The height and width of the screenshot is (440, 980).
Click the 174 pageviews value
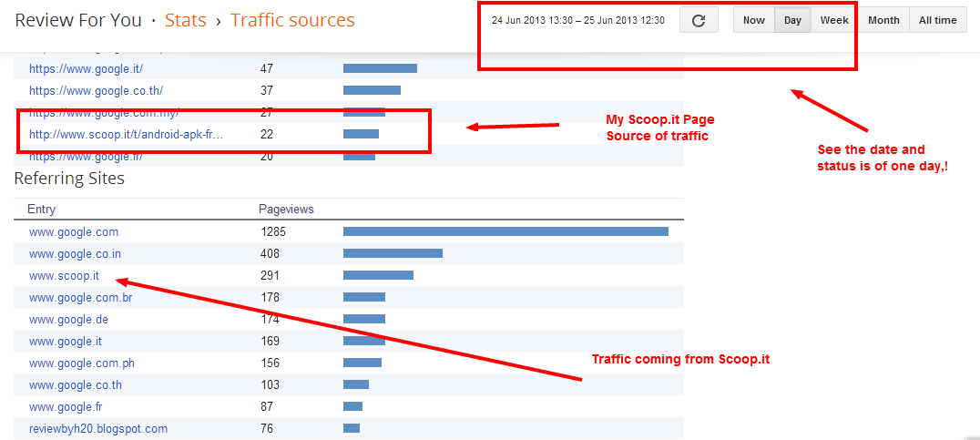coord(270,320)
